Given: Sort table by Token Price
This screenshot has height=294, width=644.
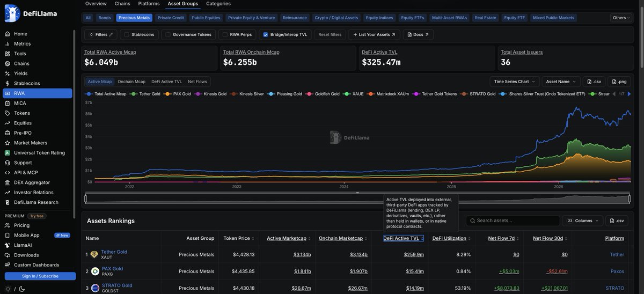Looking at the screenshot, I should click(x=239, y=238).
